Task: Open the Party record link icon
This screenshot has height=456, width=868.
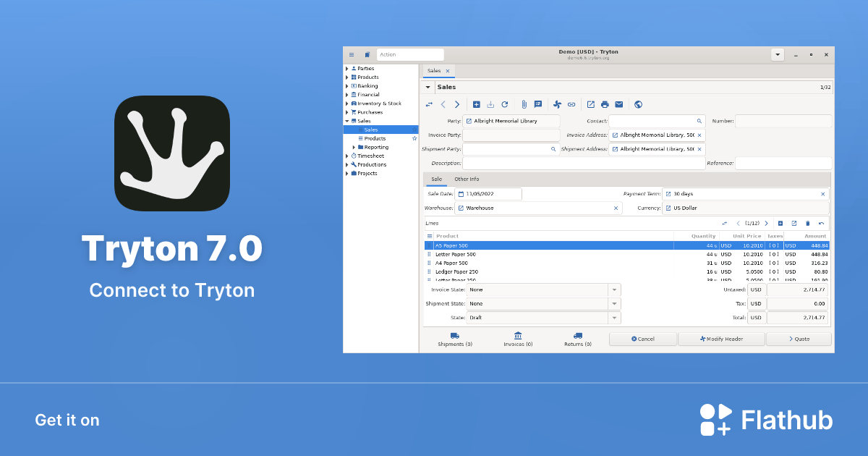Action: (x=469, y=121)
